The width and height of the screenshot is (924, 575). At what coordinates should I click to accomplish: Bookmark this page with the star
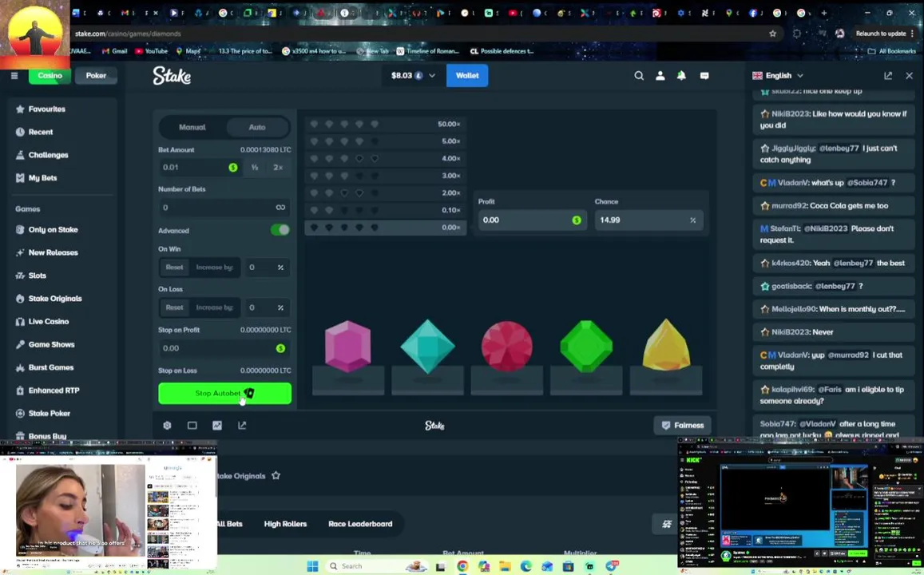tap(772, 34)
